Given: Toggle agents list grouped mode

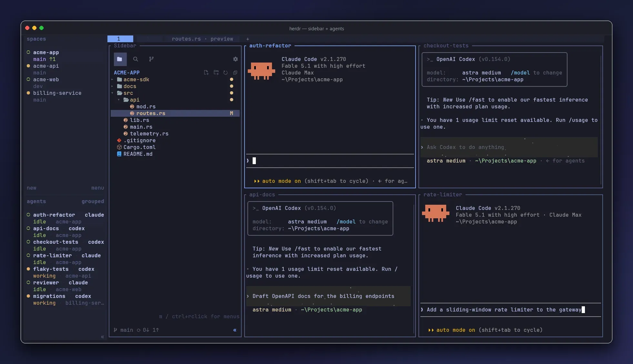Looking at the screenshot, I should tap(93, 201).
